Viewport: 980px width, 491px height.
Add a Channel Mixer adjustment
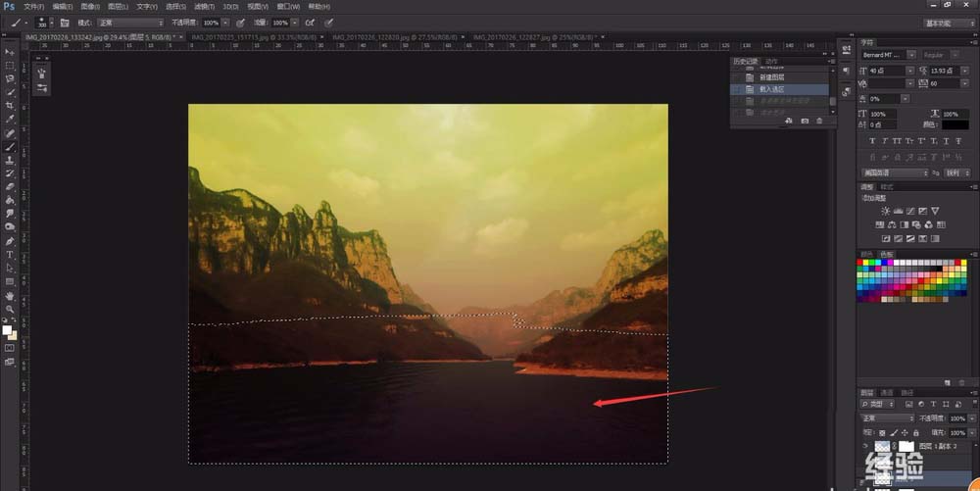929,224
